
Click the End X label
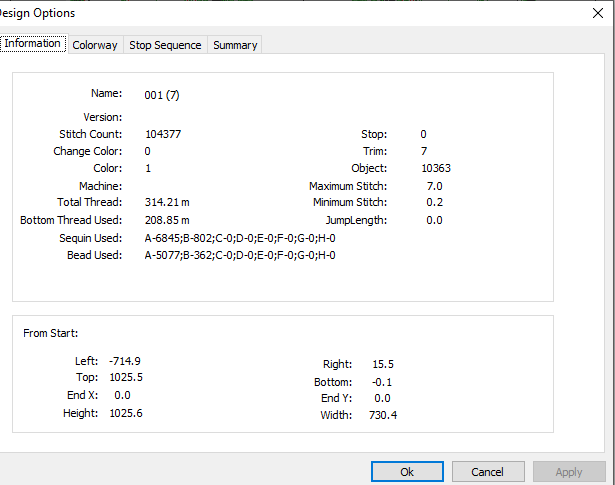click(82, 395)
